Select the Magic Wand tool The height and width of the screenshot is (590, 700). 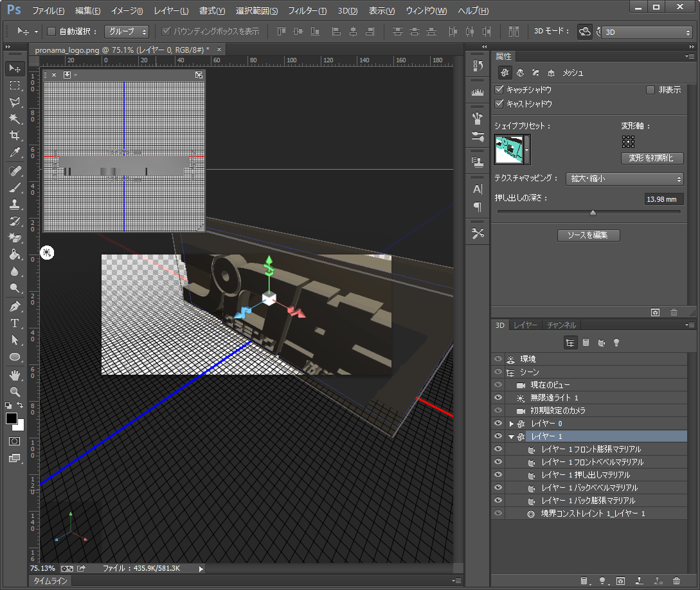click(x=15, y=119)
